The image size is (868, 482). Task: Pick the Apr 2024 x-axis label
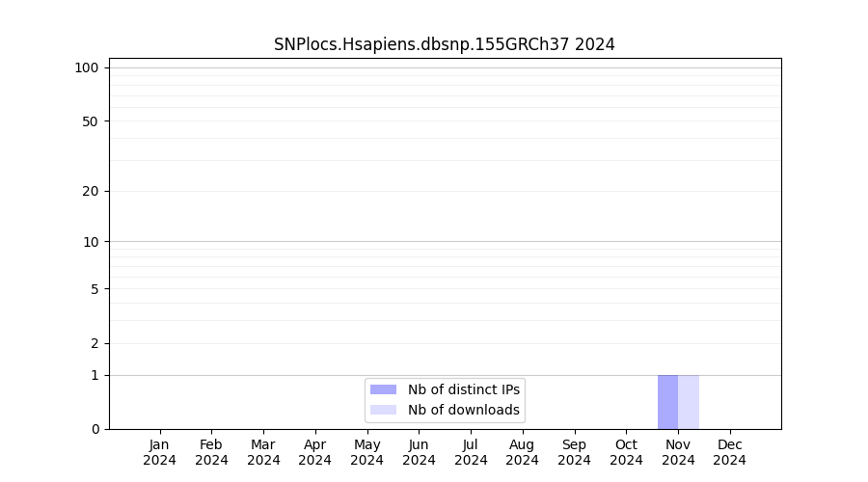(315, 452)
